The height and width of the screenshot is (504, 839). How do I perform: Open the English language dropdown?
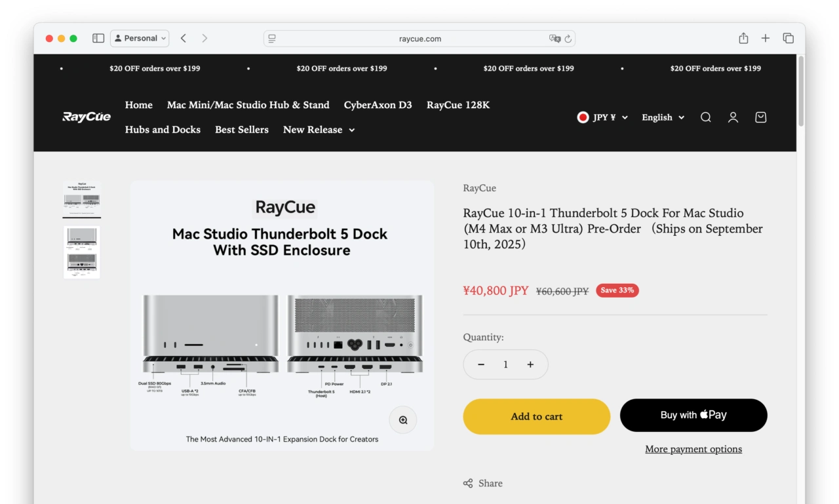[663, 117]
